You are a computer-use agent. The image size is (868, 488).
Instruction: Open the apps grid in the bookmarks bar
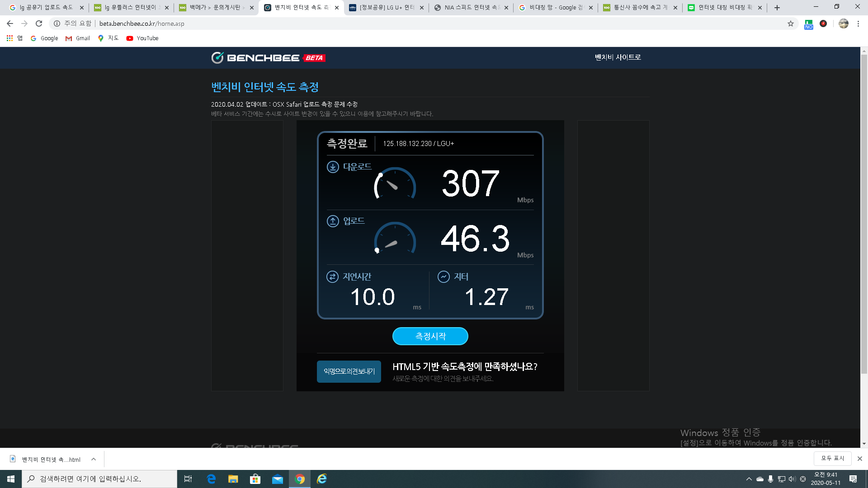(x=9, y=38)
